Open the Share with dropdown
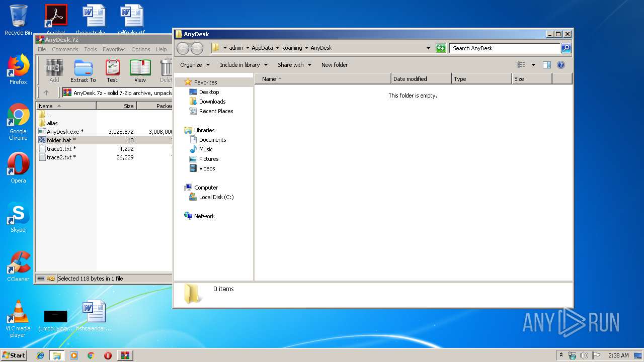This screenshot has width=644, height=362. 294,65
